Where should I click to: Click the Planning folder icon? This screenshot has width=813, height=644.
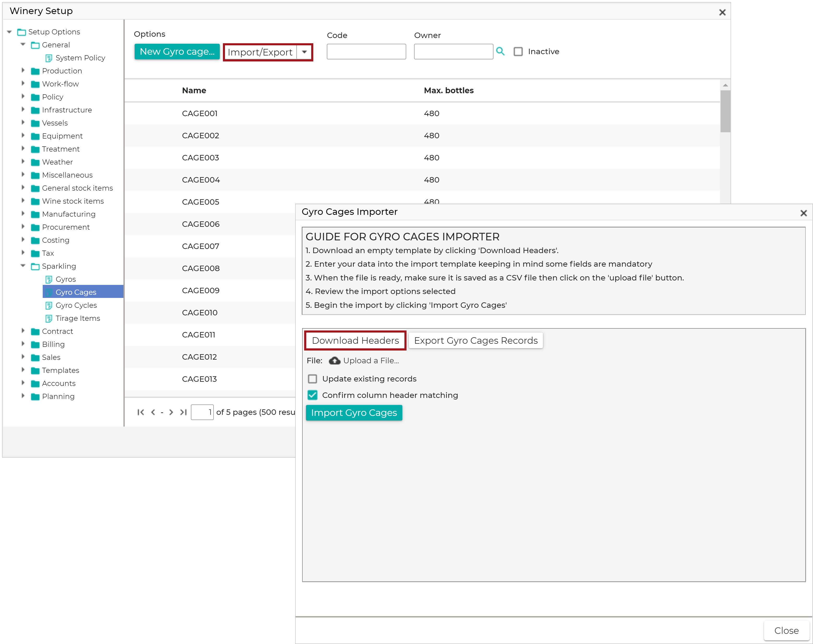35,397
